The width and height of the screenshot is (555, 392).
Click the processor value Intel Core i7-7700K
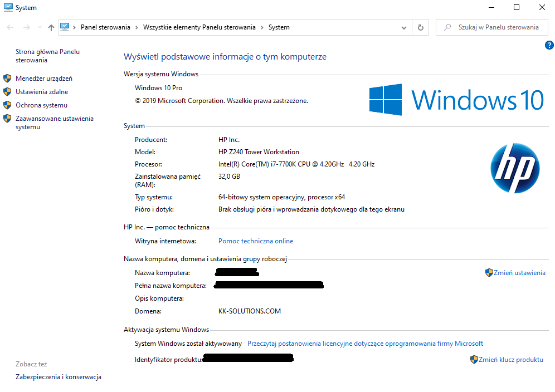click(296, 164)
